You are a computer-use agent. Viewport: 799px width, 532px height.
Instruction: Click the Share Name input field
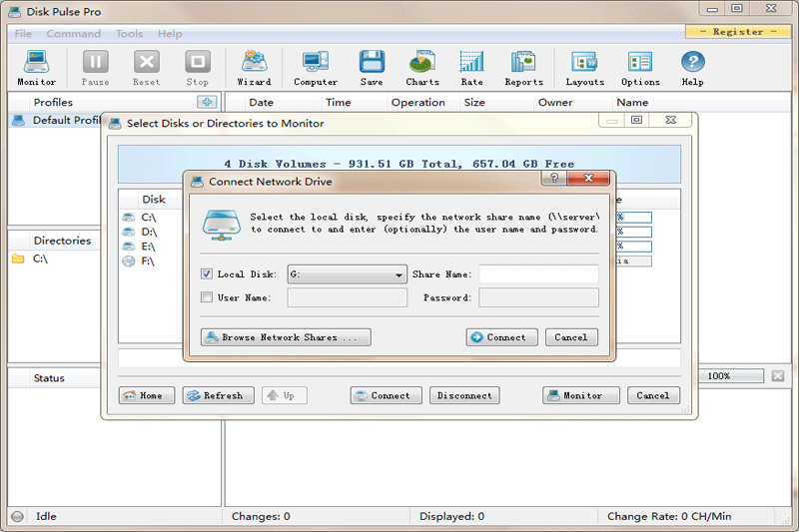(538, 273)
